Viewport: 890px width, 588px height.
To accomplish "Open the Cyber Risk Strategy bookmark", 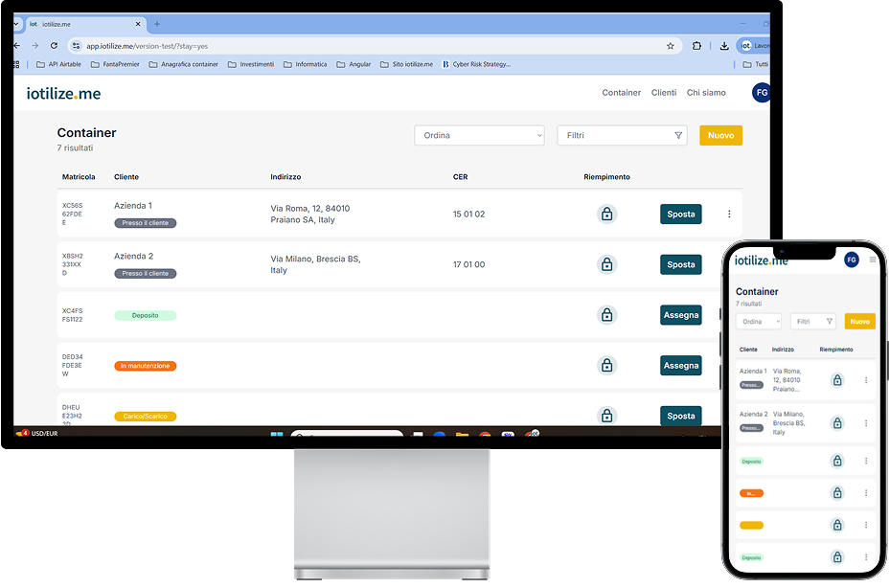I will pyautogui.click(x=477, y=65).
